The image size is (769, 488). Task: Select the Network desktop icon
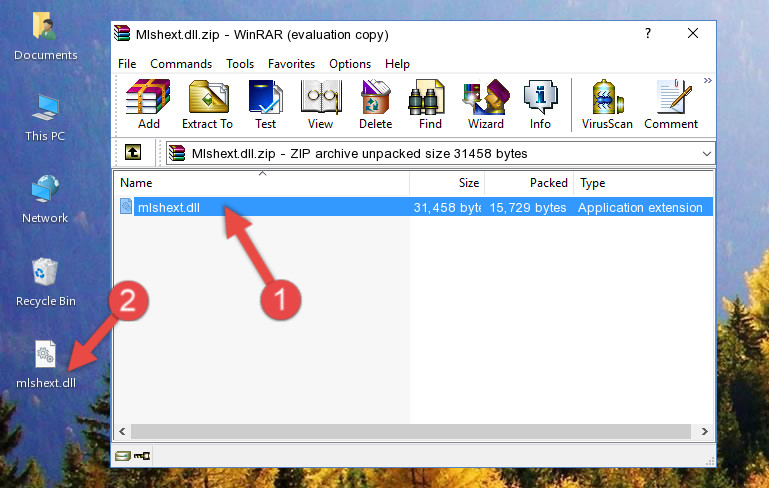tap(45, 199)
